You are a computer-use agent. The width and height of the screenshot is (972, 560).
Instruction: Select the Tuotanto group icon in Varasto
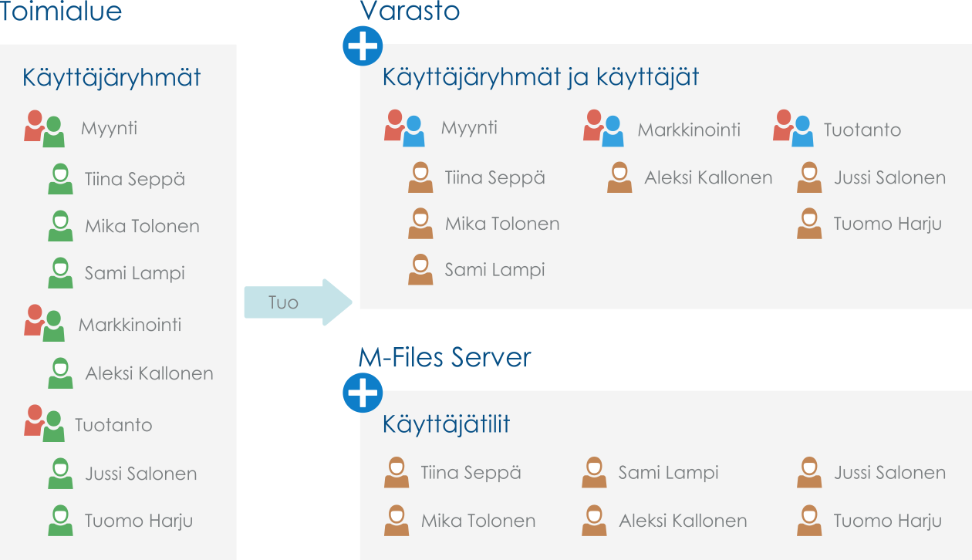pos(793,128)
